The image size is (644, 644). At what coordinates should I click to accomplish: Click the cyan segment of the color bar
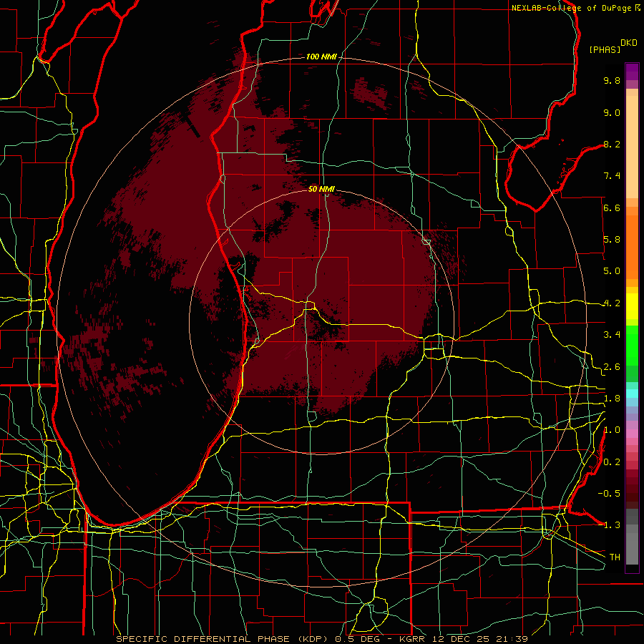tap(632, 394)
